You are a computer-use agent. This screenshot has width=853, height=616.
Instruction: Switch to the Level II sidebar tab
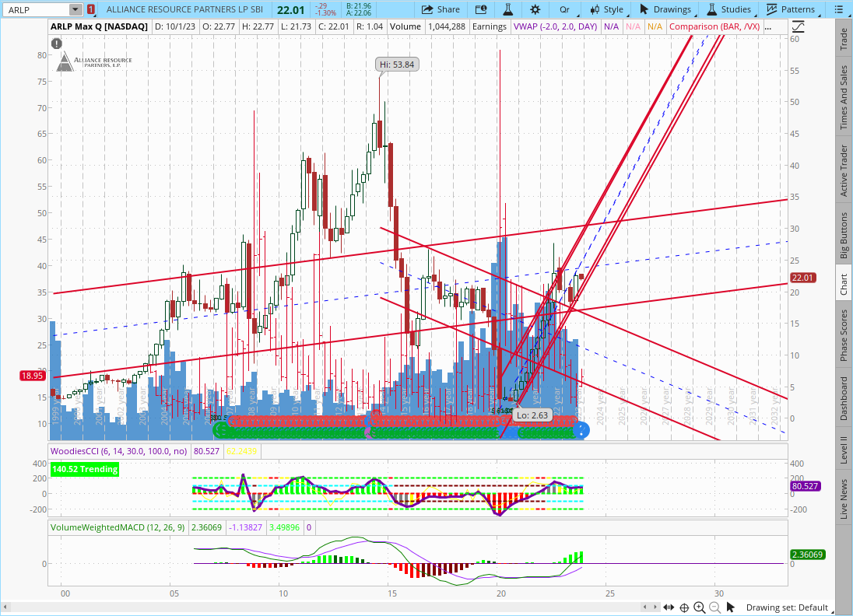[x=844, y=450]
